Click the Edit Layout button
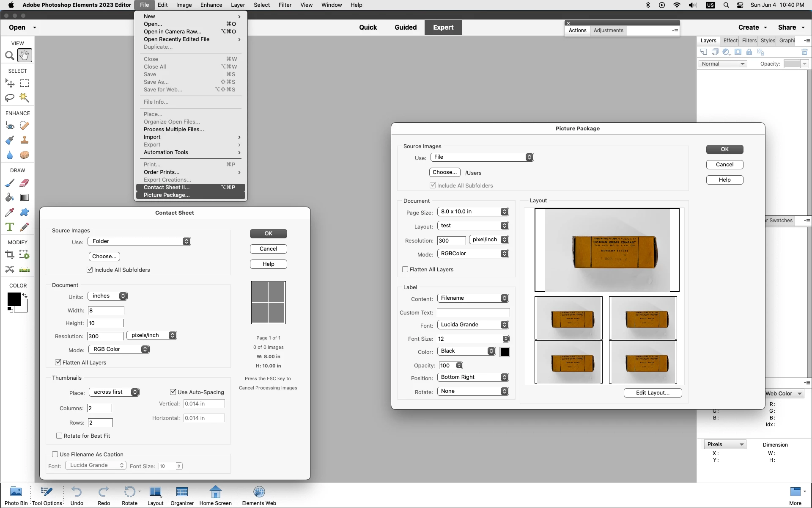 point(653,393)
